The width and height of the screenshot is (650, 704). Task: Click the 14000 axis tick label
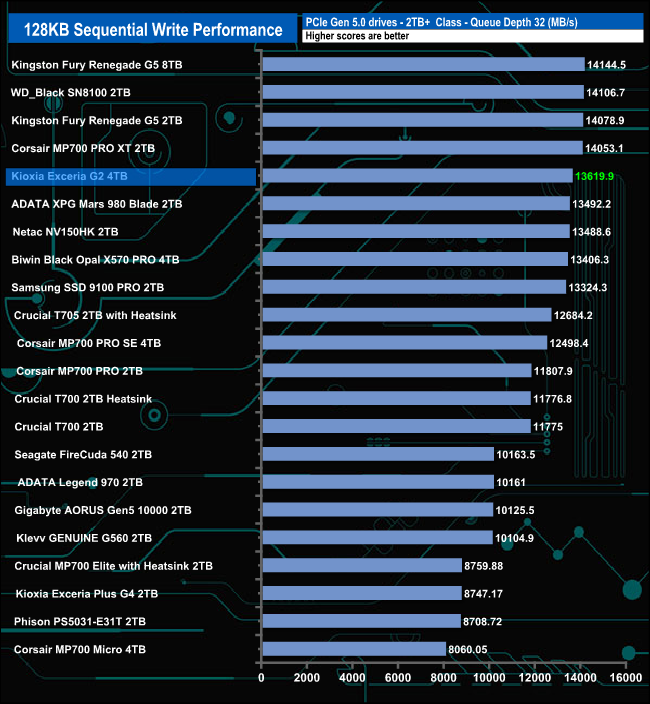pyautogui.click(x=580, y=678)
